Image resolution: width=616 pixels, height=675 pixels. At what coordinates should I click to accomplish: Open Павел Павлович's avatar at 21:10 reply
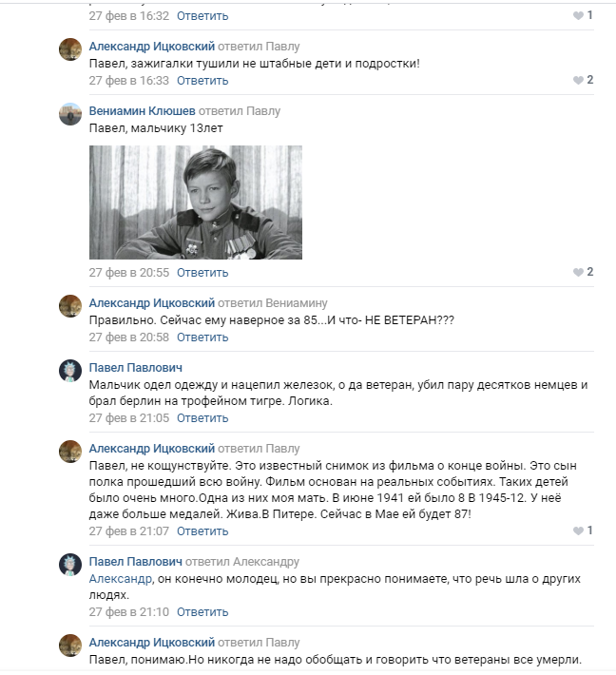[70, 565]
